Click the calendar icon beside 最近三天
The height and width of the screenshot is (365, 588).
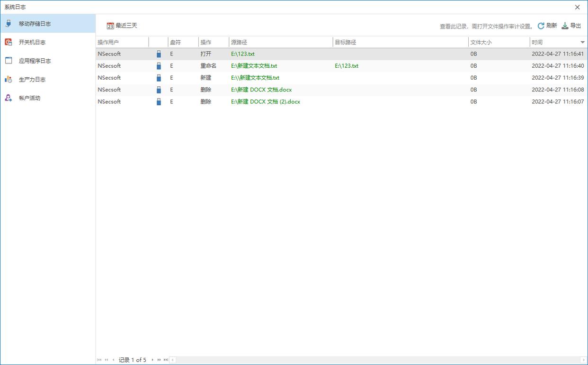click(x=110, y=26)
